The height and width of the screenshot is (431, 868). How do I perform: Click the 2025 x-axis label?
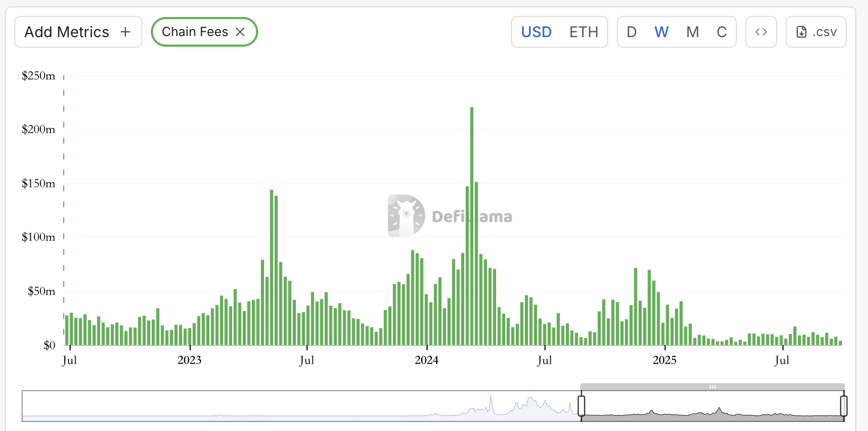tap(665, 360)
